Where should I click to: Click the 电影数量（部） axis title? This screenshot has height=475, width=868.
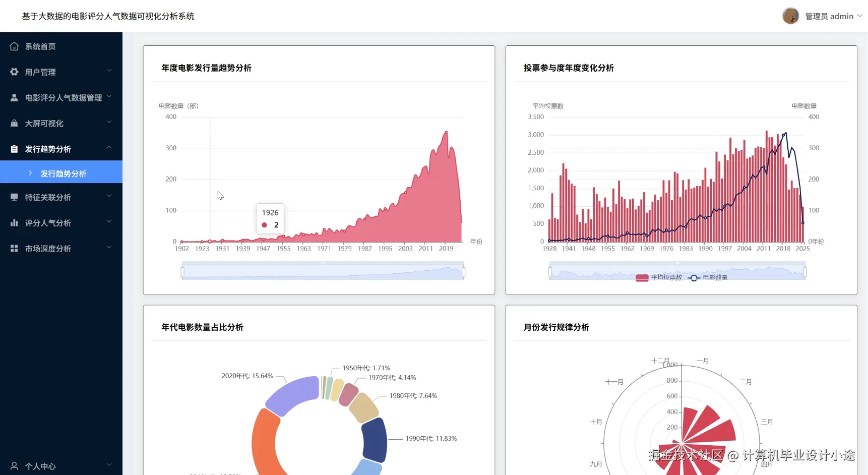[179, 106]
